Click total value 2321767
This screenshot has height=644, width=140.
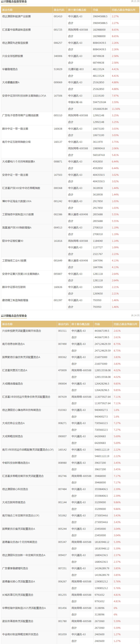coord(98,254)
